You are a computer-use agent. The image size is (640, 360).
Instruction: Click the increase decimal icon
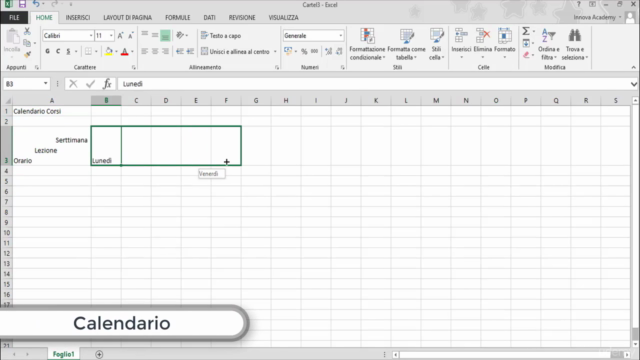pyautogui.click(x=329, y=51)
